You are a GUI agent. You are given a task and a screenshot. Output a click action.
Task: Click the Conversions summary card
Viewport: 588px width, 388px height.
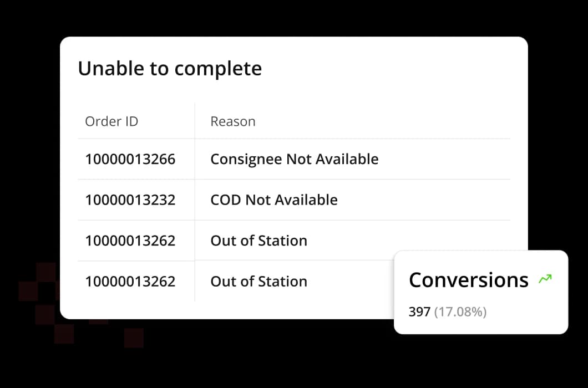480,324
